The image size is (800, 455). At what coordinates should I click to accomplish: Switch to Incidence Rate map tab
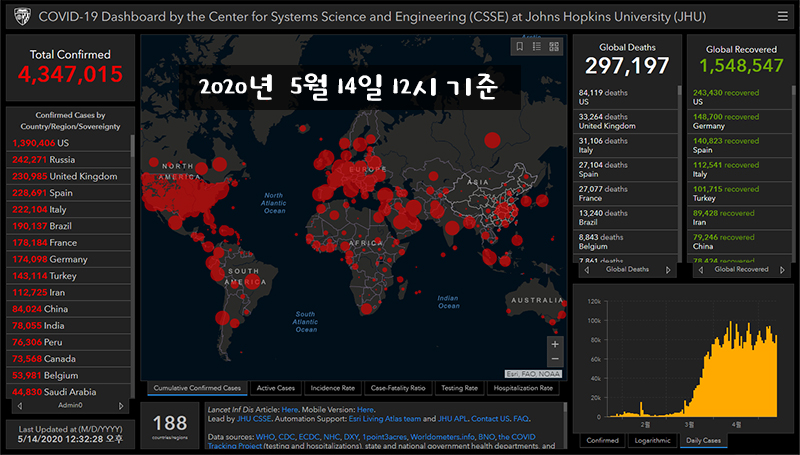pos(333,388)
